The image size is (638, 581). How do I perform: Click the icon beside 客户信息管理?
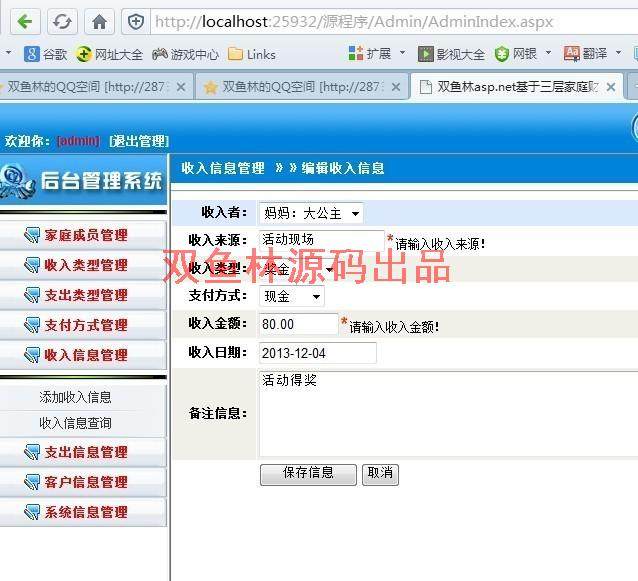(32, 482)
